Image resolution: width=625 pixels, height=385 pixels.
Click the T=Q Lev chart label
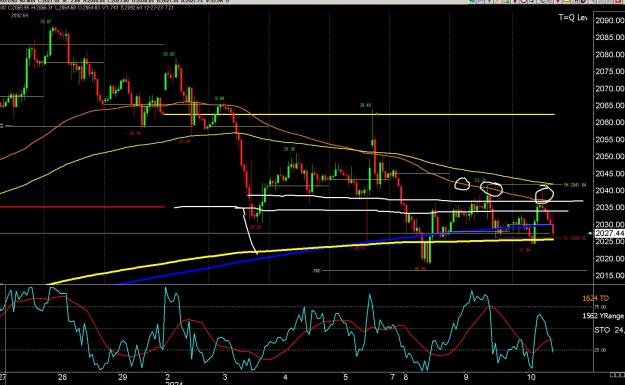[573, 18]
